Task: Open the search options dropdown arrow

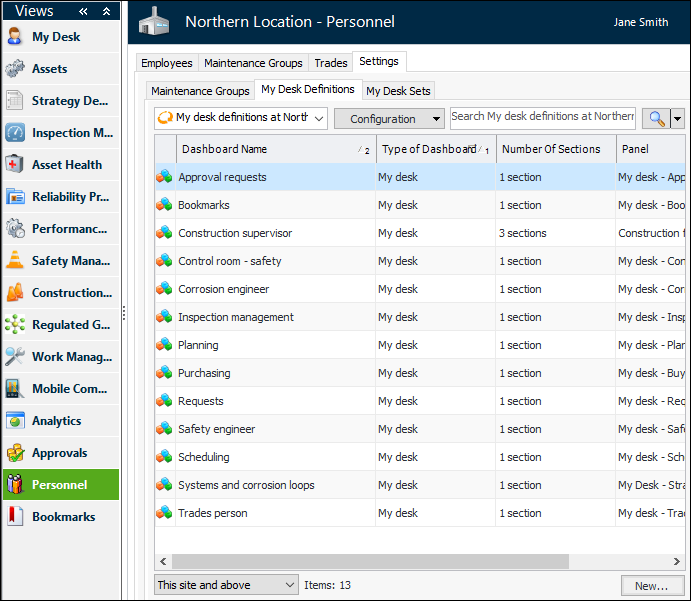Action: (x=678, y=118)
